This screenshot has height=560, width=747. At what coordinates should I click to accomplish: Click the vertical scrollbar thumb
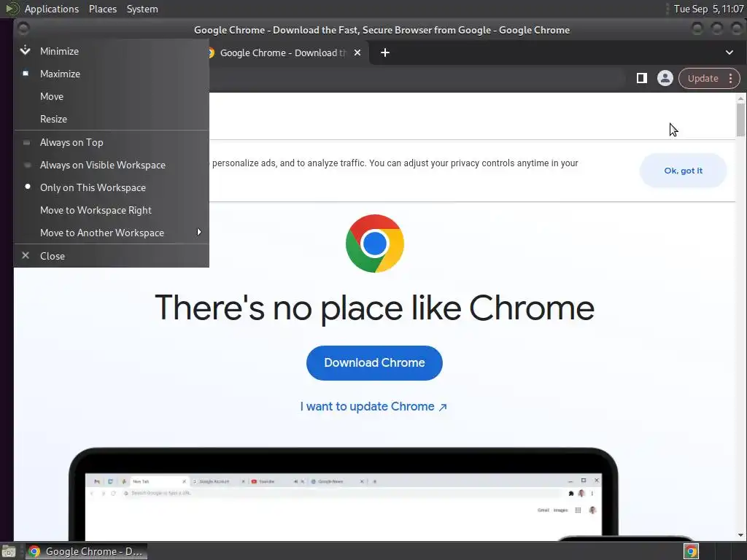click(740, 120)
